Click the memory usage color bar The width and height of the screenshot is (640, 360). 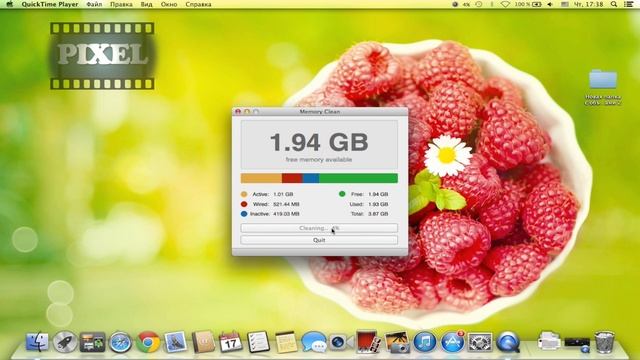319,178
